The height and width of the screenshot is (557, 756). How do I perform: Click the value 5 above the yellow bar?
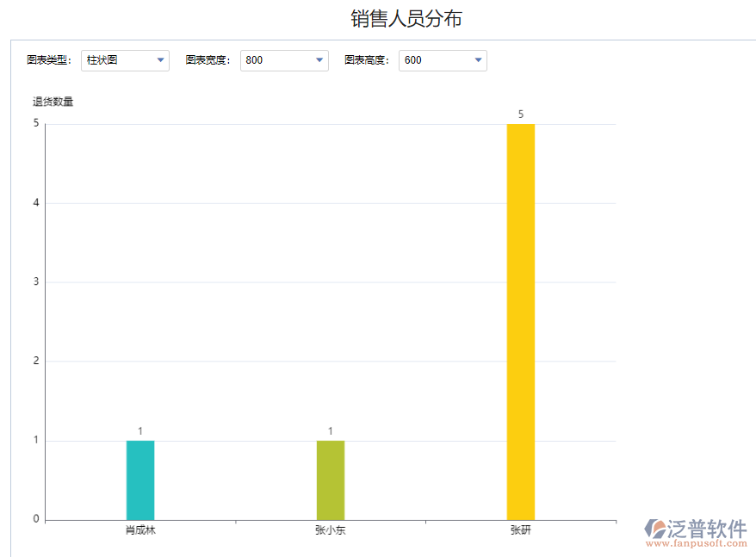point(521,114)
